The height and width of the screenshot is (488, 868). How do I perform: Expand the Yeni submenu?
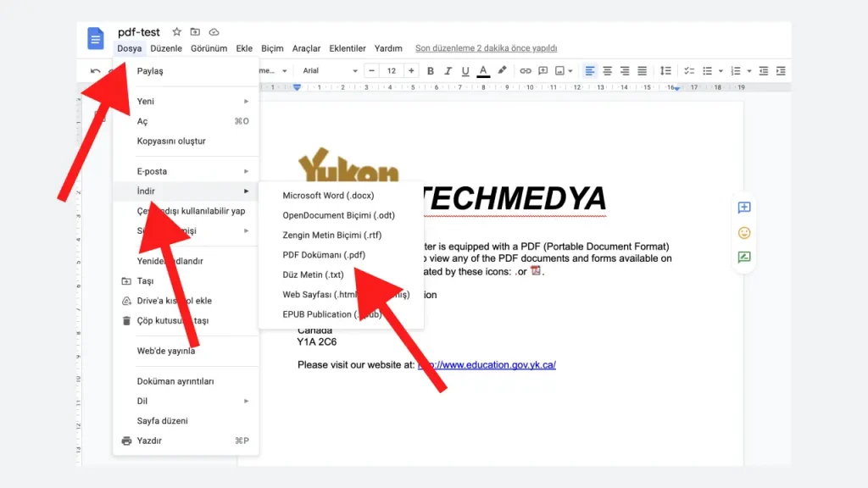185,102
